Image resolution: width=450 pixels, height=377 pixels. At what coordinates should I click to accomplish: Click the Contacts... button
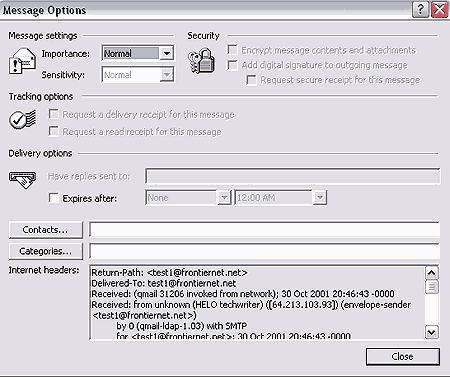[x=46, y=230]
